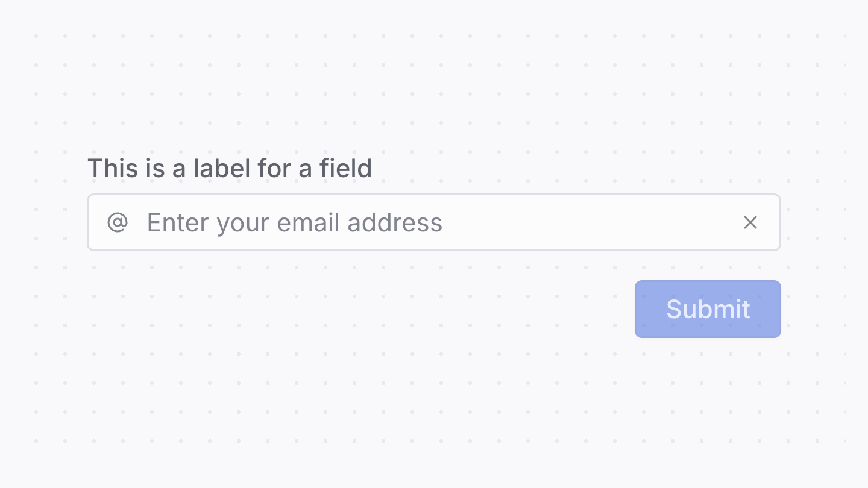The height and width of the screenshot is (488, 868).
Task: Activate the light blue Submit button
Action: point(708,309)
